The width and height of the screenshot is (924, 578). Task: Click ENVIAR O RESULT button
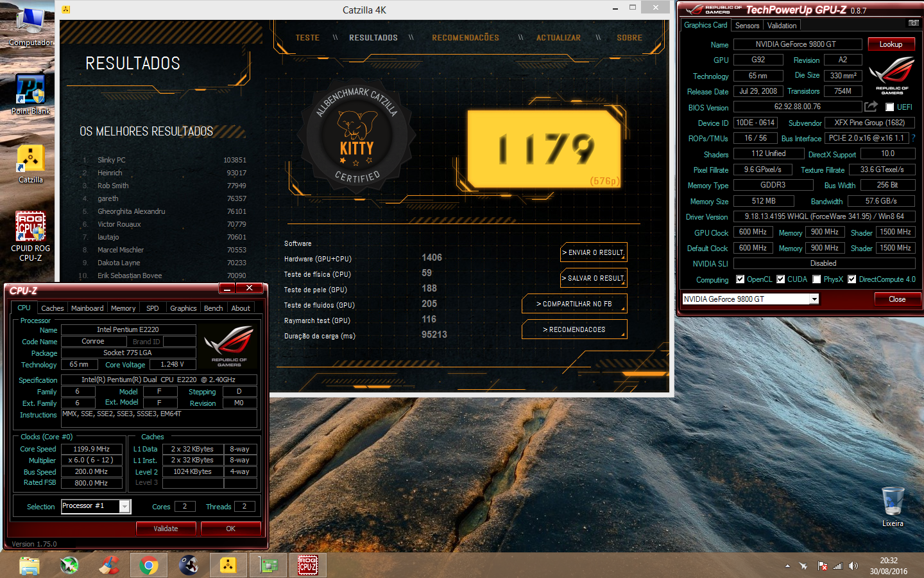point(594,252)
